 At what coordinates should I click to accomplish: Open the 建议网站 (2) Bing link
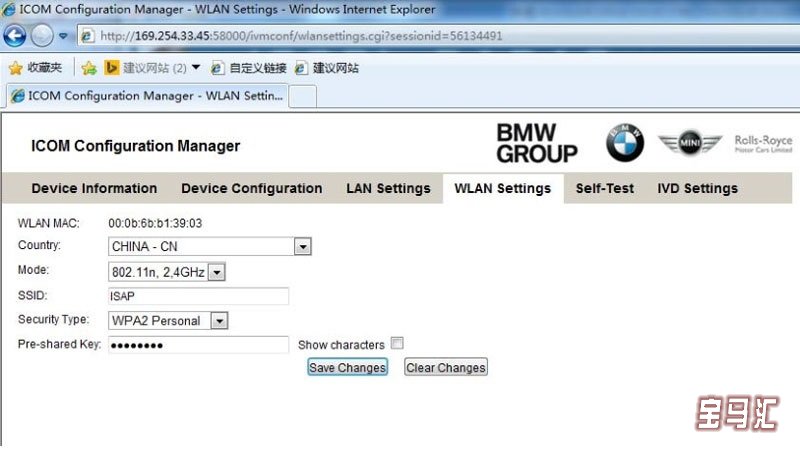(x=146, y=68)
